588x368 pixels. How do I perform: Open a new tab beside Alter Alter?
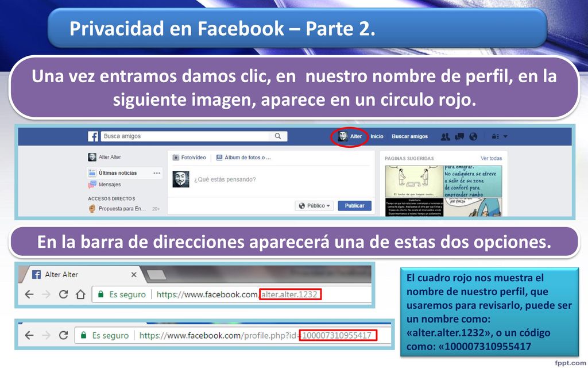coord(156,275)
